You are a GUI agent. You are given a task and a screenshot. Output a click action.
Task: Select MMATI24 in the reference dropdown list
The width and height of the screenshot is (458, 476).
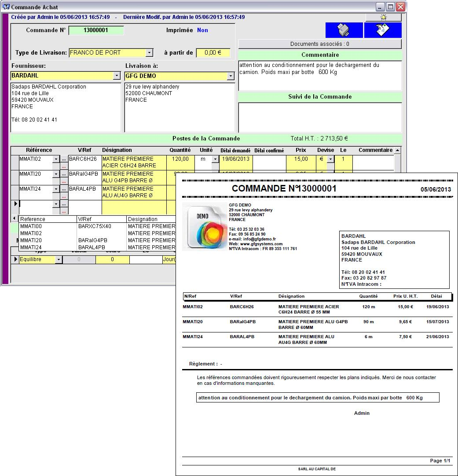pos(97,247)
